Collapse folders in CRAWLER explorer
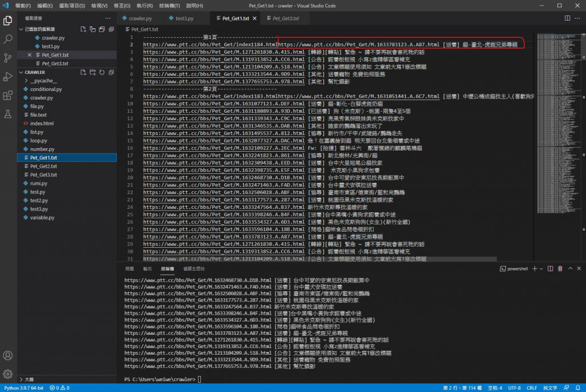586x392 pixels. pos(111,72)
